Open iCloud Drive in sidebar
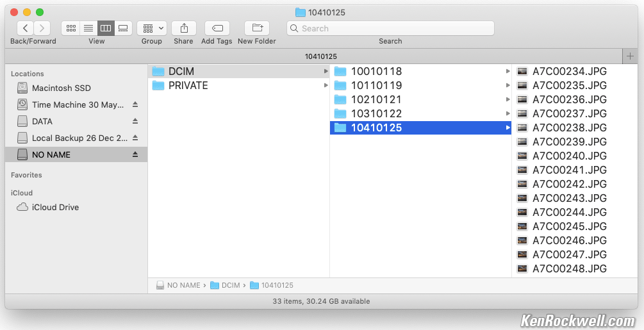Viewport: 644px width, 330px height. pyautogui.click(x=55, y=207)
